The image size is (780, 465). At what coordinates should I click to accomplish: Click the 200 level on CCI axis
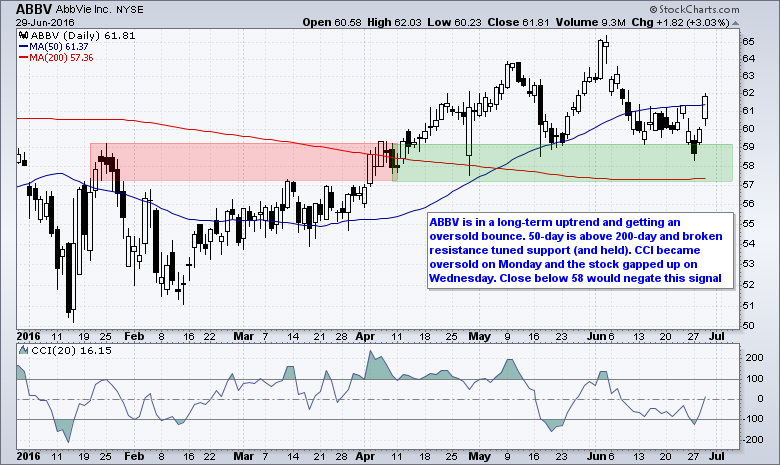(x=755, y=358)
